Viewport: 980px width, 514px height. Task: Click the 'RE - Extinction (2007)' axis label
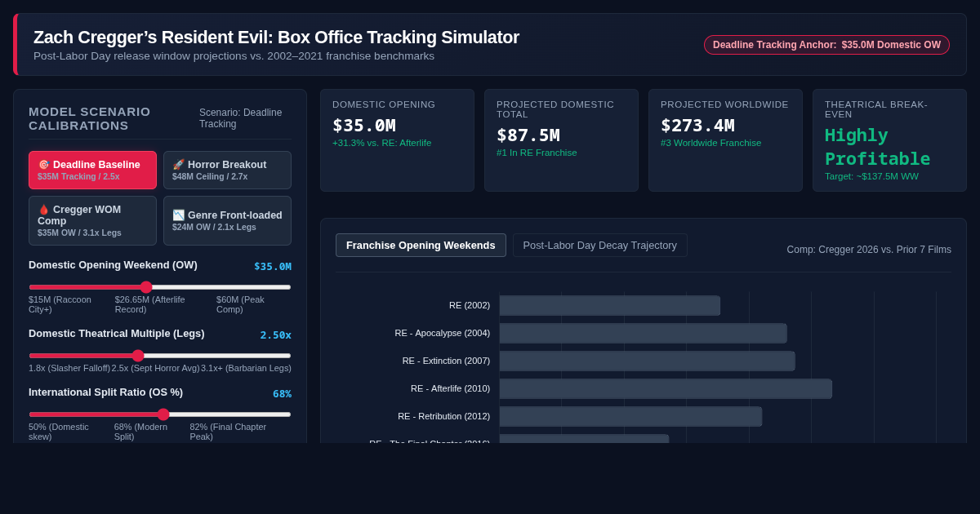tap(446, 361)
